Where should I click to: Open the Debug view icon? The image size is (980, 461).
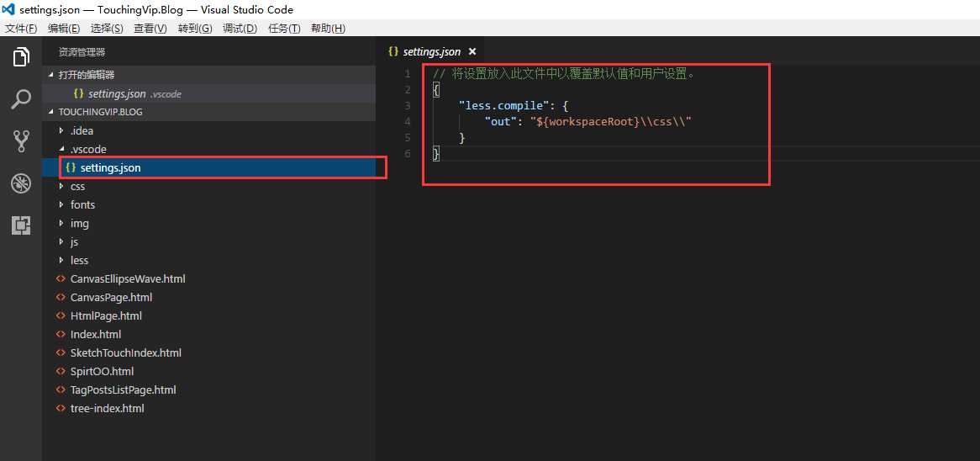[21, 183]
